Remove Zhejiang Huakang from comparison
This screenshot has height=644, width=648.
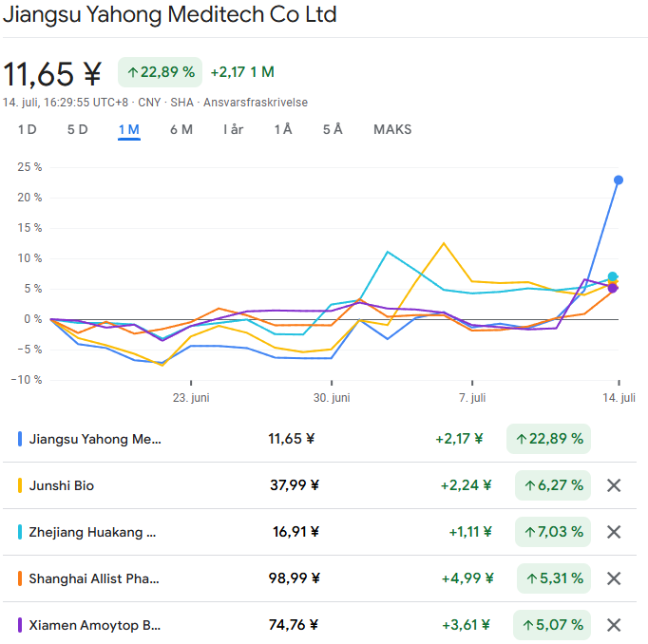click(614, 532)
